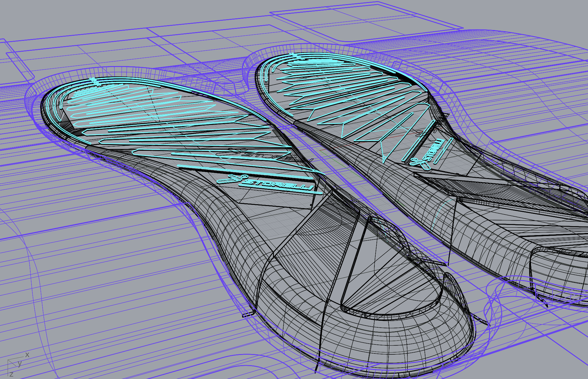Click the x label on the world axis icon
The width and height of the screenshot is (588, 379).
pos(27,355)
